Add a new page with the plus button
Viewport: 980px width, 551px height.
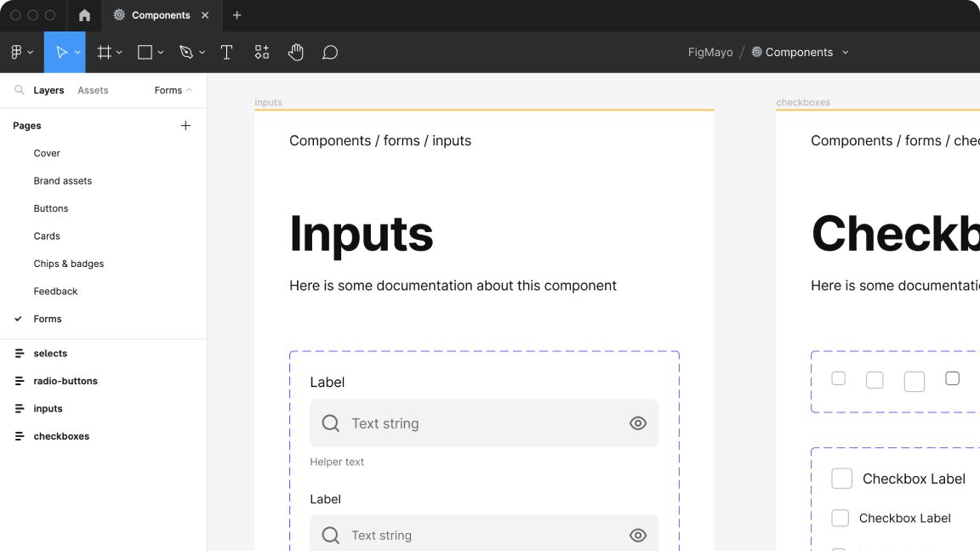tap(185, 125)
